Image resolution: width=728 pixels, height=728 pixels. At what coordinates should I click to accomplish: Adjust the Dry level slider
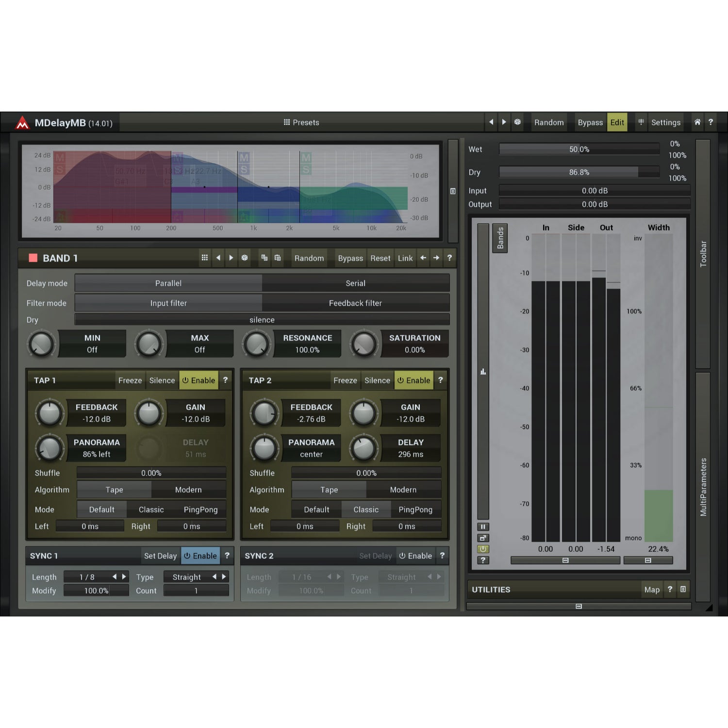pyautogui.click(x=579, y=172)
